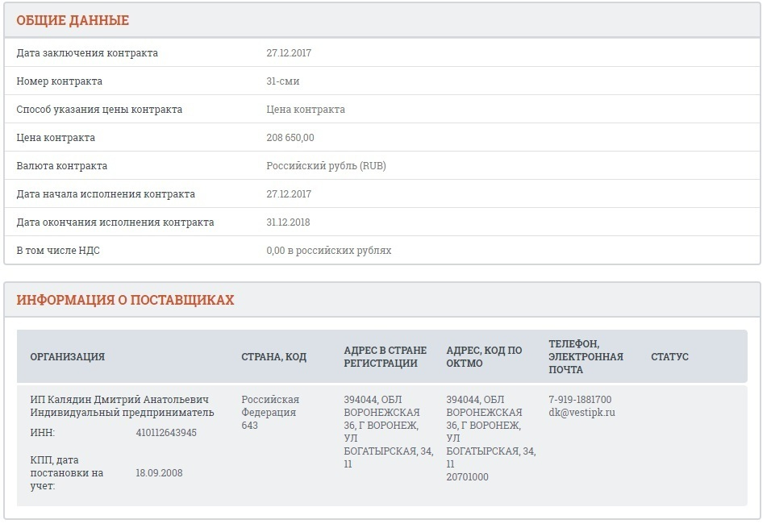The image size is (771, 532).
Task: Select Российский рубль (RUB) currency value
Action: (326, 165)
